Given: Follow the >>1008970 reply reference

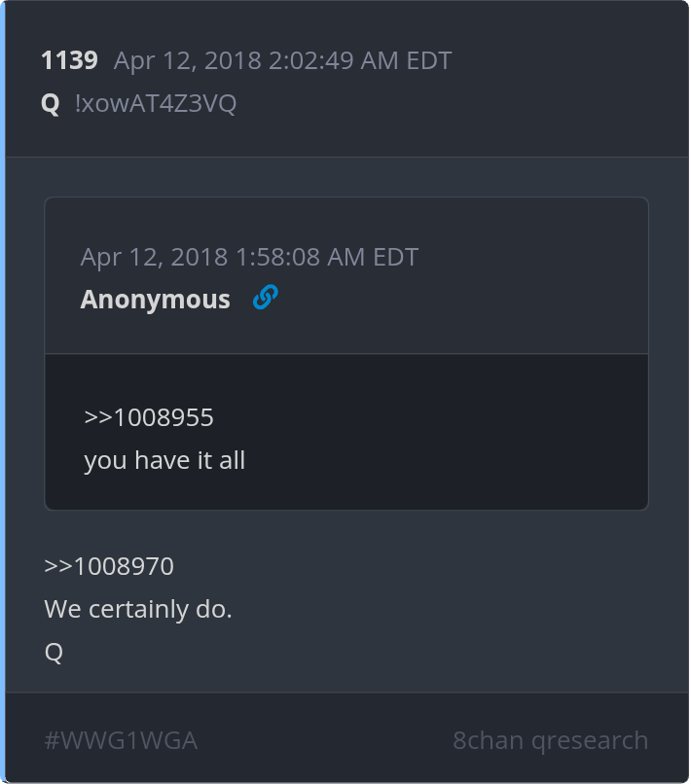Looking at the screenshot, I should pos(109,565).
